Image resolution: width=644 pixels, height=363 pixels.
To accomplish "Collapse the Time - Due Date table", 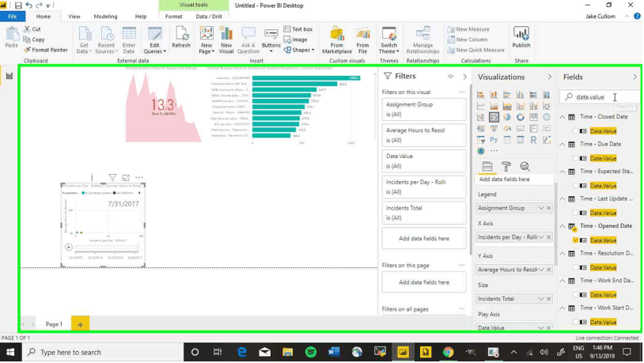I will [x=563, y=144].
